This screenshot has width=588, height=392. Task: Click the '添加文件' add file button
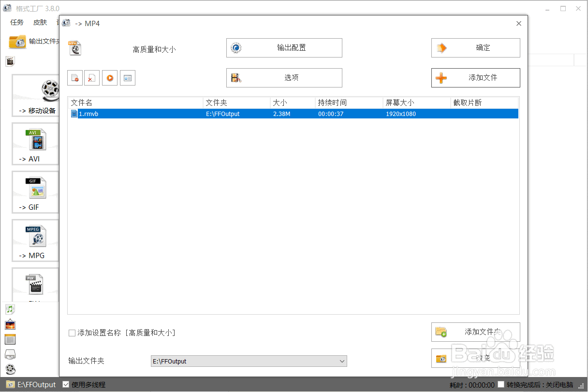[475, 77]
